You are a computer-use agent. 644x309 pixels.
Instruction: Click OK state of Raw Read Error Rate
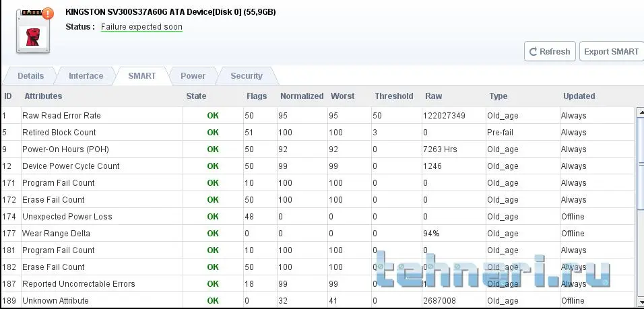(213, 116)
